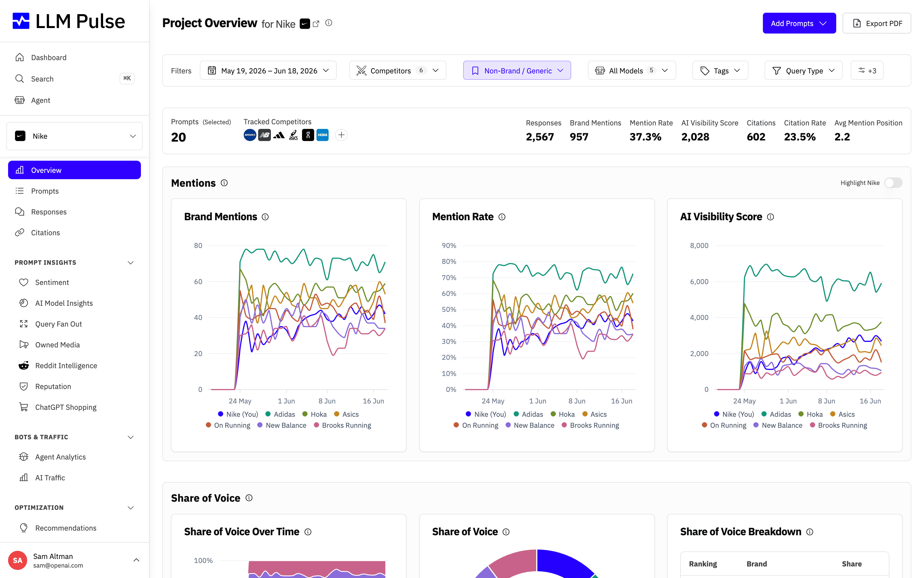This screenshot has height=578, width=924.
Task: Click info icon next to AI Visibility Score chart
Action: (x=770, y=217)
